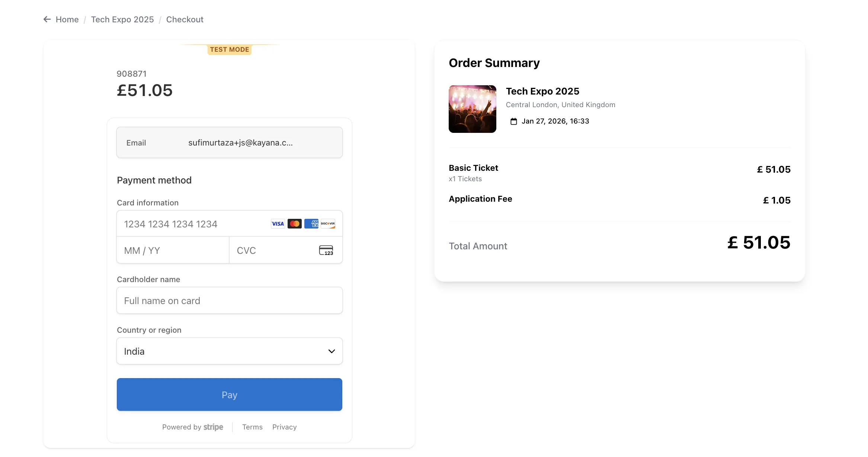Click the x1 Tickets text
Screen dimensions: 868x457
(x=465, y=179)
